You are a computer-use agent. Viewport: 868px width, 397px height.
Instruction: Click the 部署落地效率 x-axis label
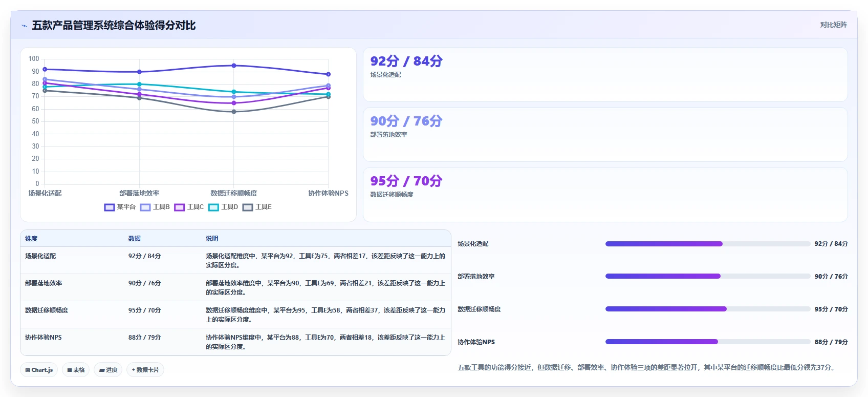pos(139,194)
